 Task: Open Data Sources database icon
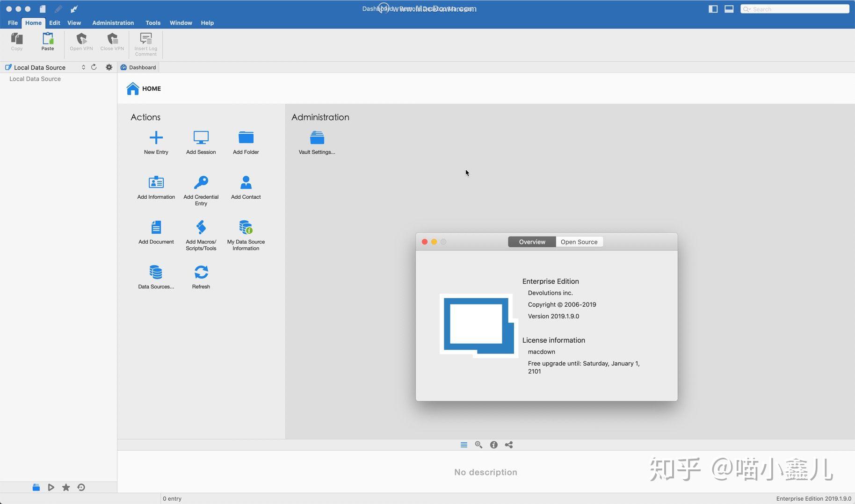156,272
